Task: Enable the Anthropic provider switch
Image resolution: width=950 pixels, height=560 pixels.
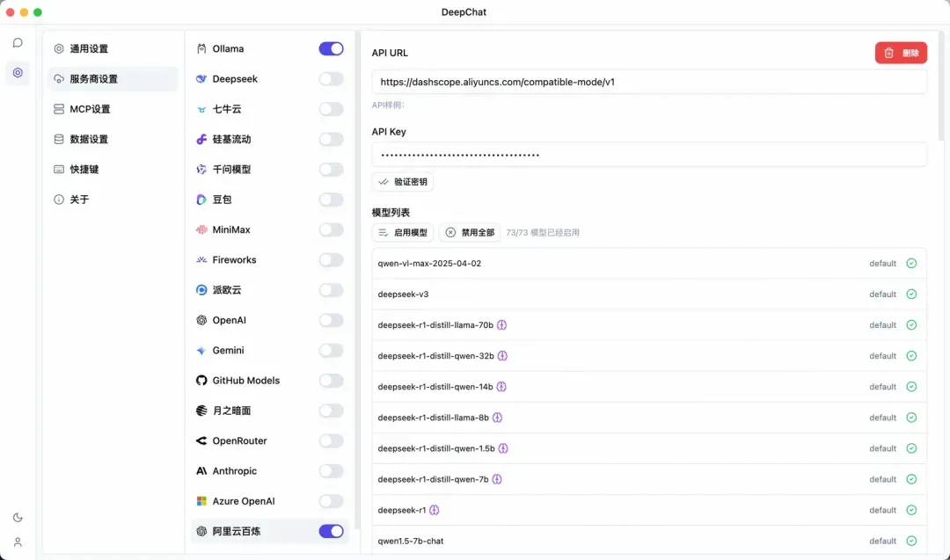Action: [332, 471]
